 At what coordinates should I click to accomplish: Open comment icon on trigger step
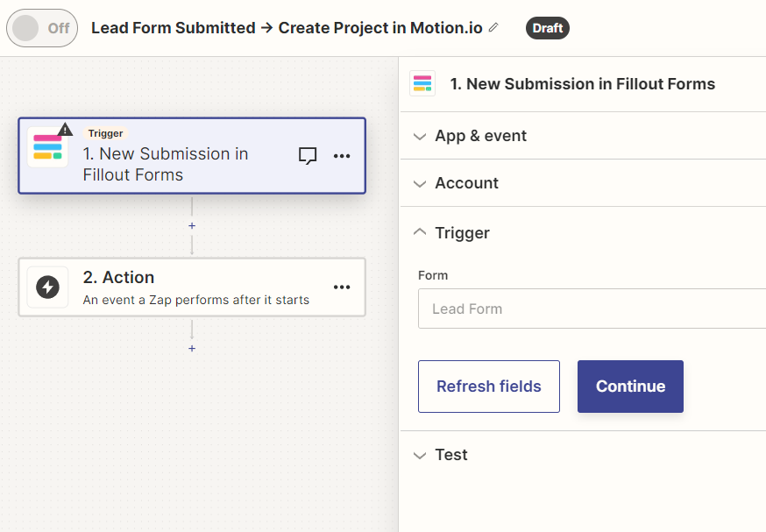308,156
